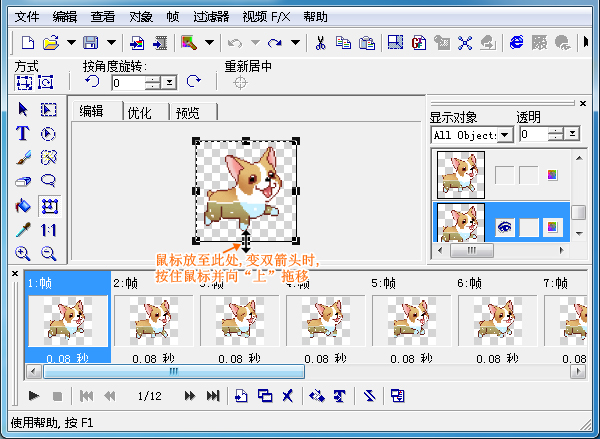
Task: Click the frame panel horizontal scrollbar thumb
Action: tap(174, 371)
